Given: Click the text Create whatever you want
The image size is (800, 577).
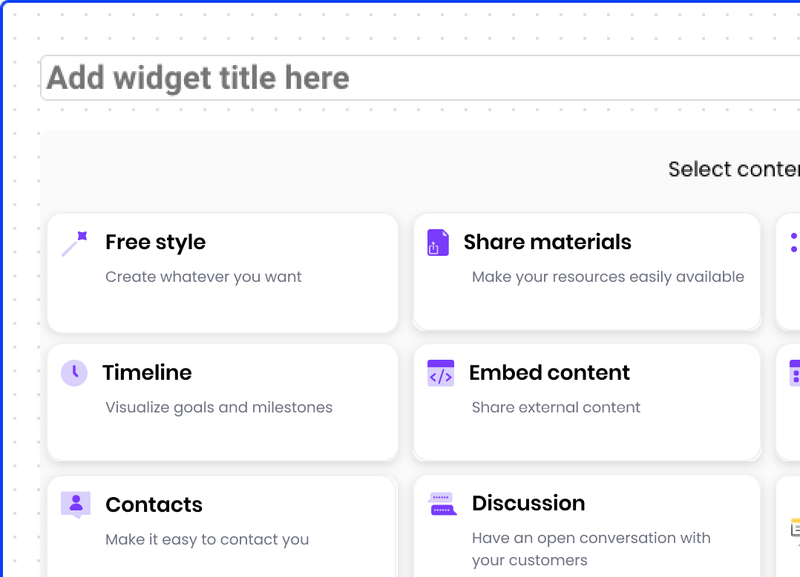Looking at the screenshot, I should (203, 276).
